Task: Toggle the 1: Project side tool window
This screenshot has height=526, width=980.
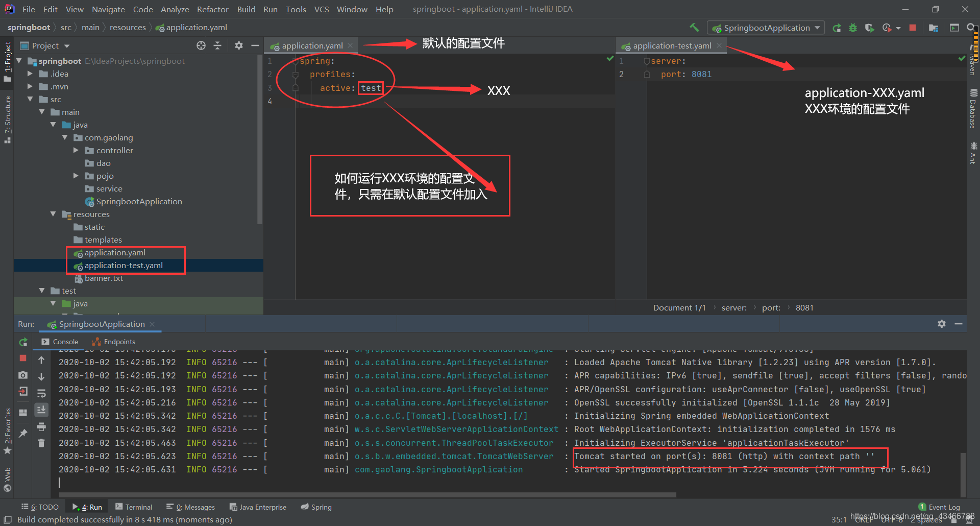Action: click(7, 62)
